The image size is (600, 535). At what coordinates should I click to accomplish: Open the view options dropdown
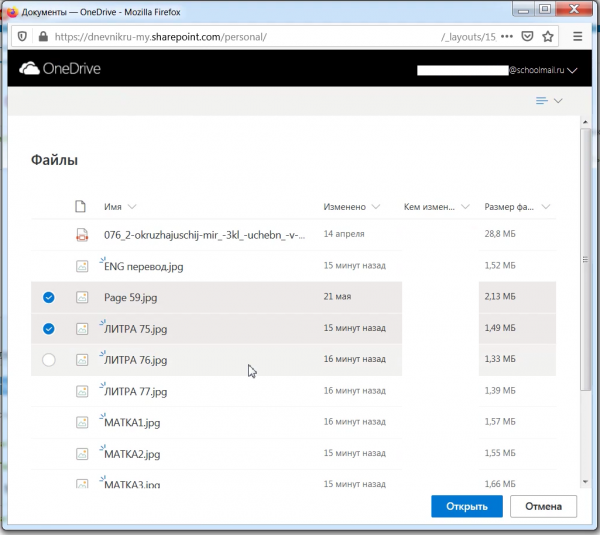pyautogui.click(x=549, y=101)
